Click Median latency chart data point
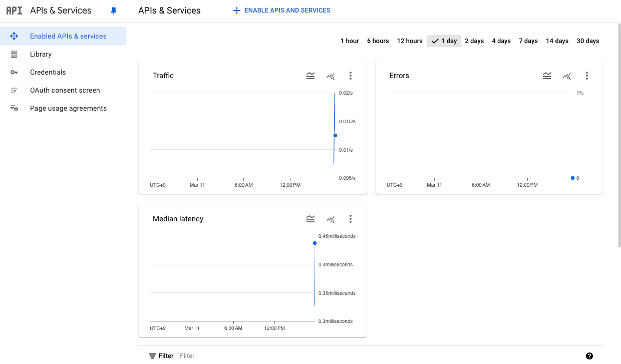Viewport: 621px width, 364px height. [x=315, y=243]
